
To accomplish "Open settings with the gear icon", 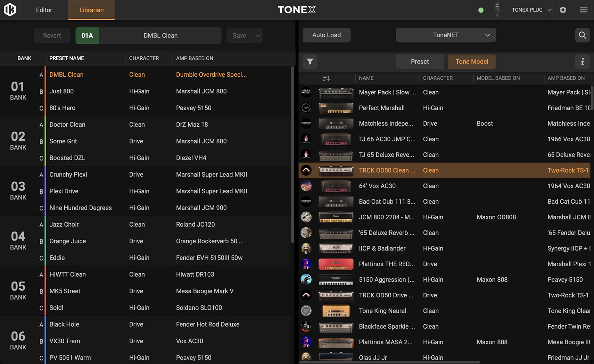I will pos(563,10).
